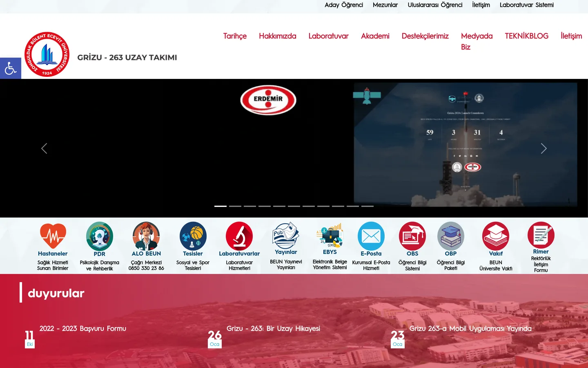Open the Vakıf foundation icon
Viewport: 588px width, 368px height.
[496, 236]
